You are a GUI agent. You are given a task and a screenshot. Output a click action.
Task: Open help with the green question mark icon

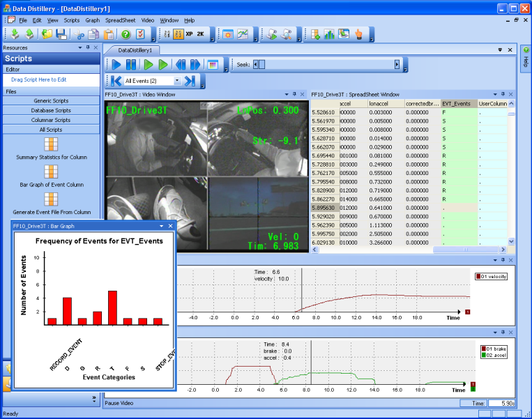[x=126, y=34]
